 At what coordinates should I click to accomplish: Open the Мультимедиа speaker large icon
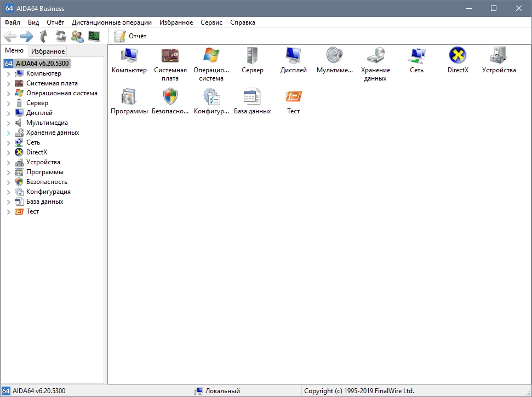335,60
